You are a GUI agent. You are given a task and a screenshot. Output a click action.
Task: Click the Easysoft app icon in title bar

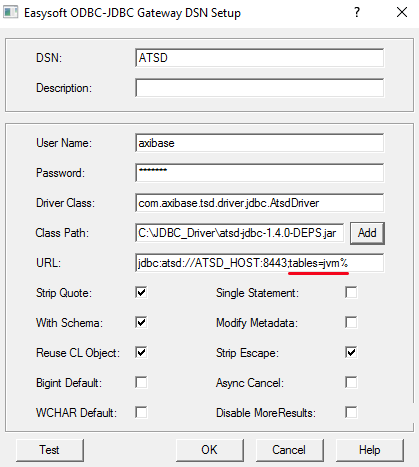(x=10, y=13)
